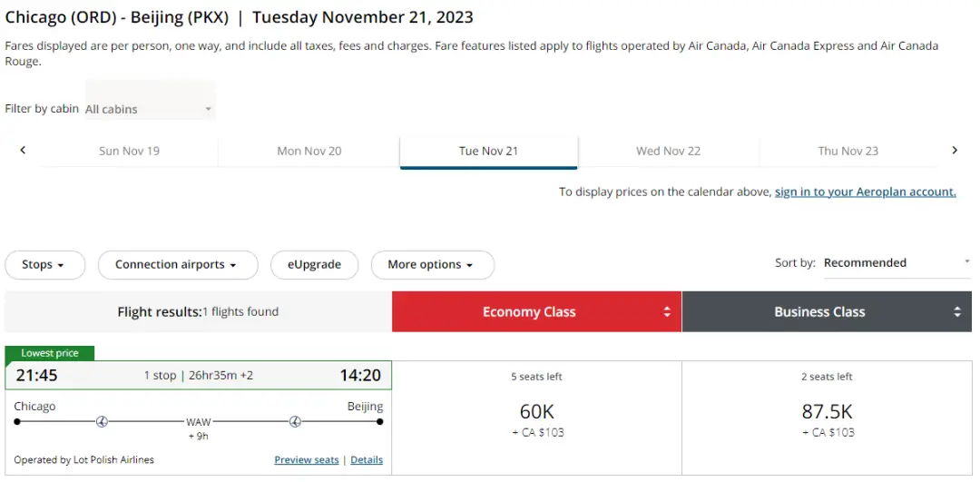Expand the Stops filter
Image resolution: width=980 pixels, height=482 pixels.
click(45, 265)
